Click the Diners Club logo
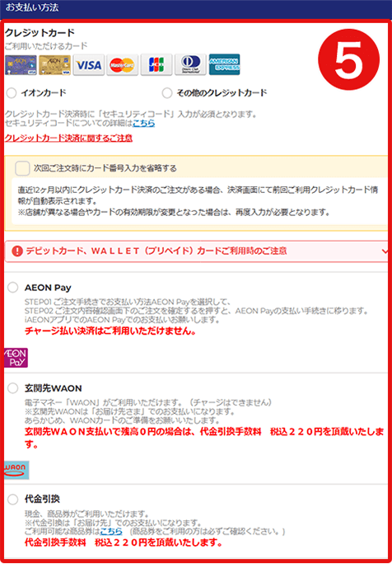The width and height of the screenshot is (392, 573). coord(190,65)
